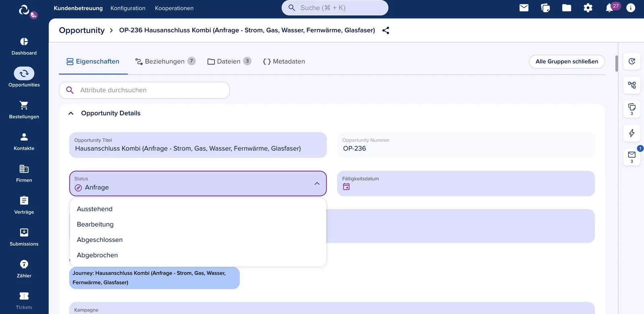Click the Journey Hausanschluss Kombi chip
Image resolution: width=644 pixels, height=314 pixels.
[155, 278]
